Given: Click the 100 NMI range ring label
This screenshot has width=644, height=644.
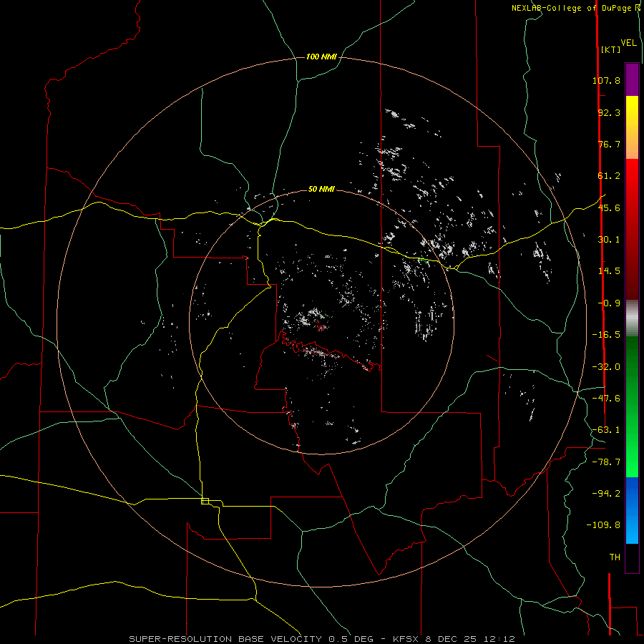Looking at the screenshot, I should (321, 57).
